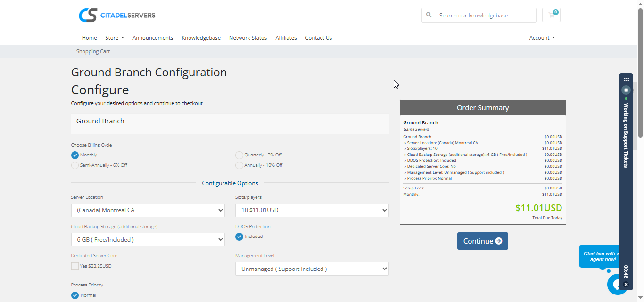
Task: Choose Semi-Annually billing cycle
Action: 75,165
